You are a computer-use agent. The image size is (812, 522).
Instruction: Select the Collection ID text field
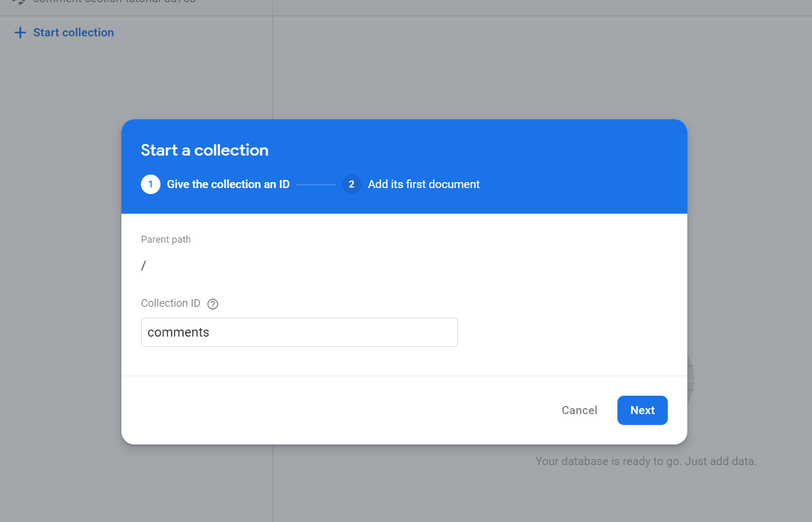click(x=299, y=332)
